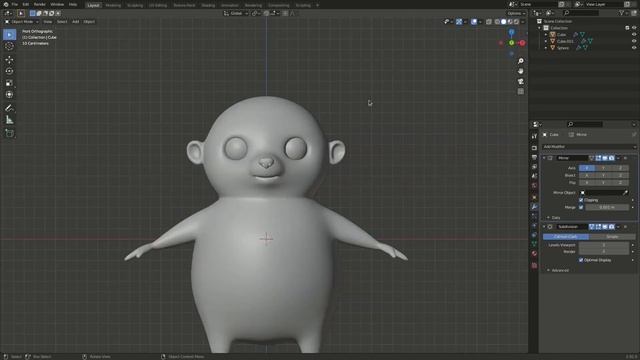Open the Global transform orientation dropdown
The height and width of the screenshot is (360, 640).
click(236, 13)
